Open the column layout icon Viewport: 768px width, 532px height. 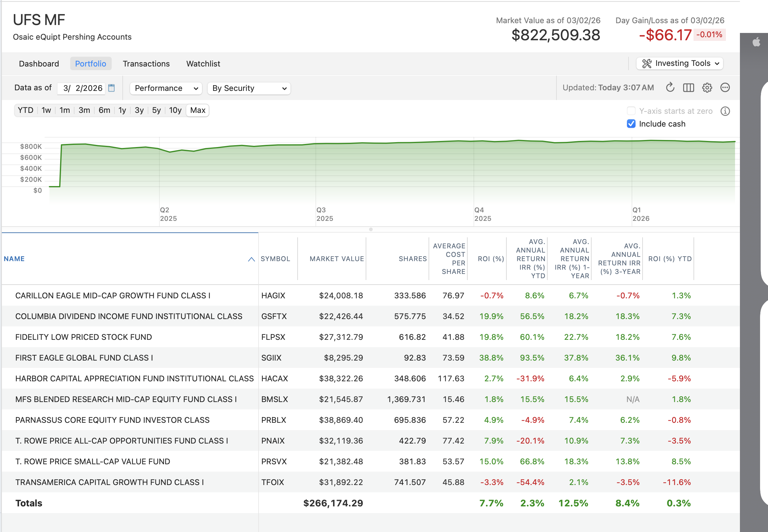688,88
